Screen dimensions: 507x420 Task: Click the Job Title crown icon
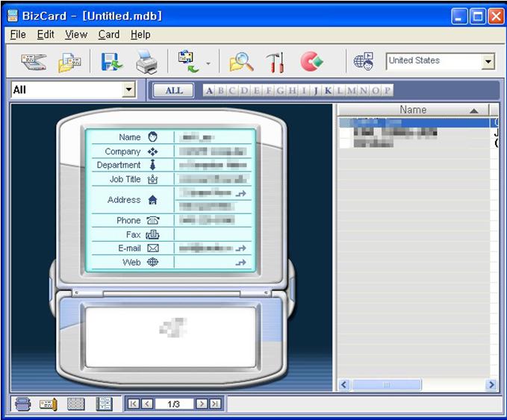pyautogui.click(x=152, y=179)
